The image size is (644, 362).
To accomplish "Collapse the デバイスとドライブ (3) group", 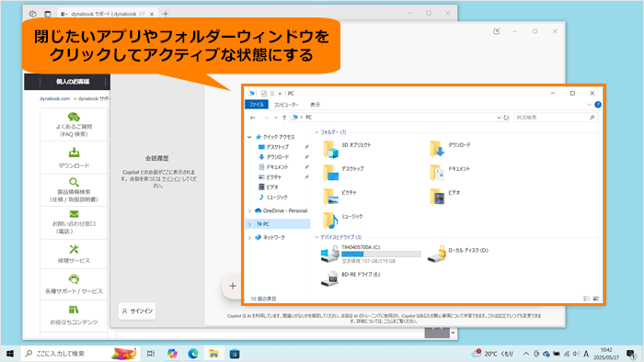I will tap(316, 237).
